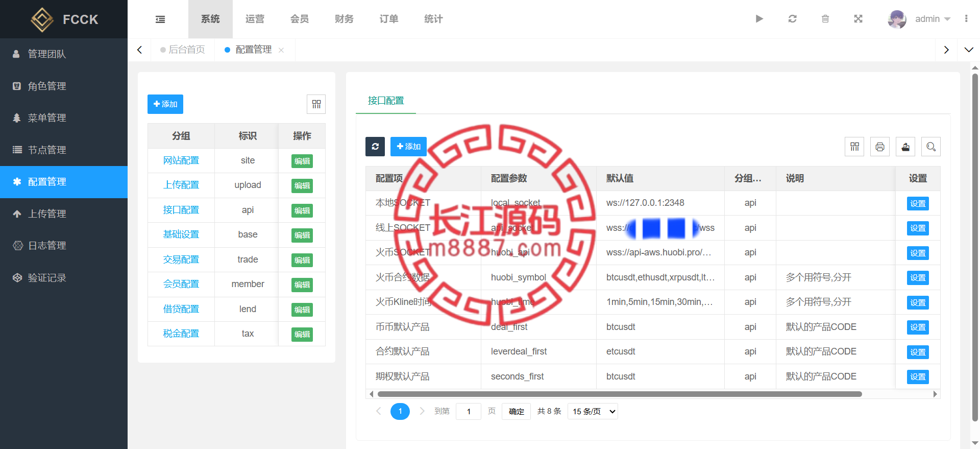Close the 配置管理 tab
This screenshot has height=449, width=980.
click(281, 50)
